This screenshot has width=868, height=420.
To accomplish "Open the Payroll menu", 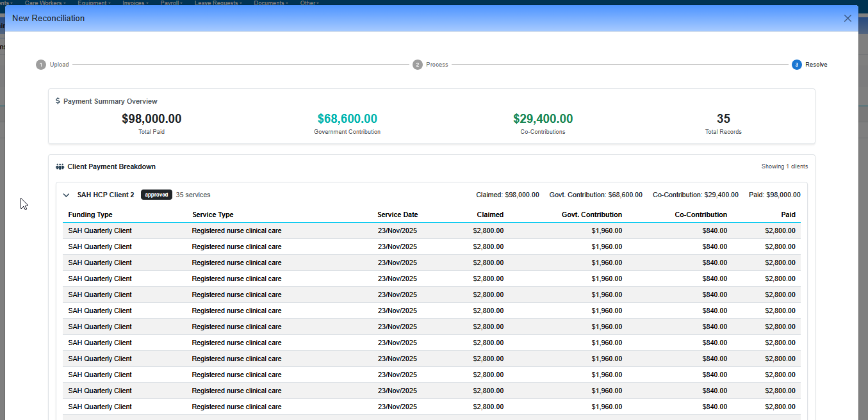I will (171, 3).
